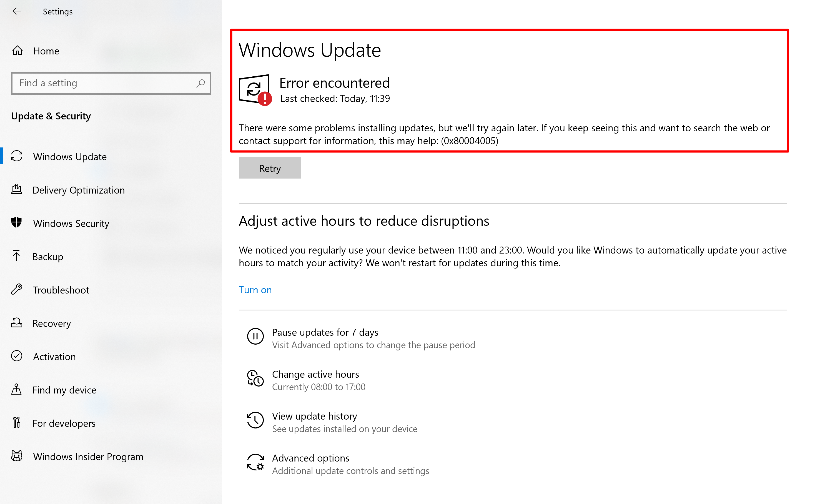Select Windows Update in sidebar
The height and width of the screenshot is (504, 835).
point(70,157)
